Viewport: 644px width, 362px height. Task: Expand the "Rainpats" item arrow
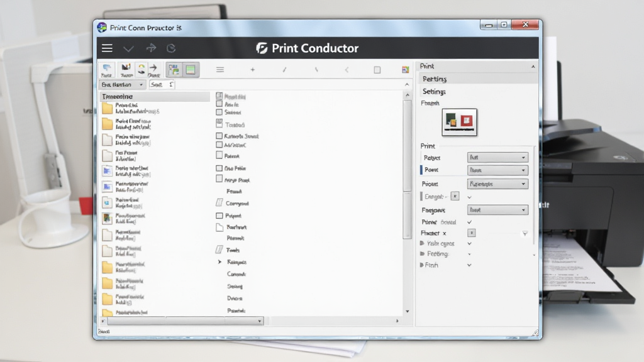coord(219,262)
